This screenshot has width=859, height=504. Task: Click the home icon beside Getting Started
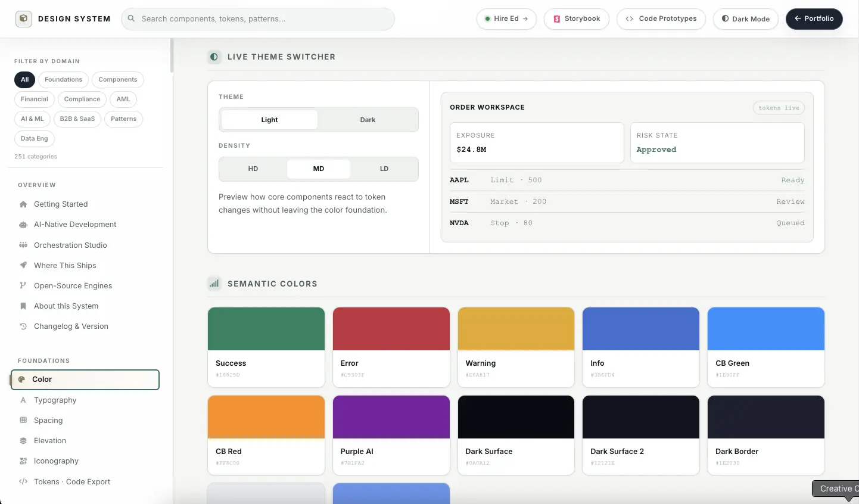tap(23, 204)
